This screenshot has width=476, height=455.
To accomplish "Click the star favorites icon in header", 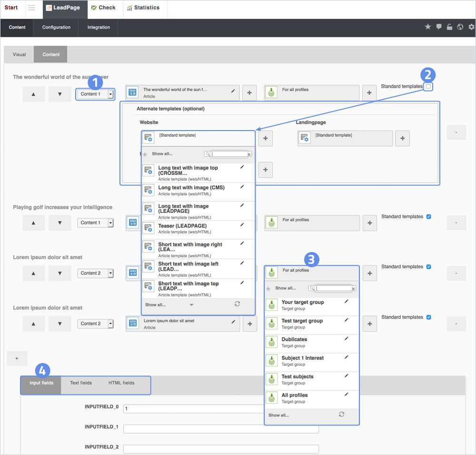I will 427,27.
